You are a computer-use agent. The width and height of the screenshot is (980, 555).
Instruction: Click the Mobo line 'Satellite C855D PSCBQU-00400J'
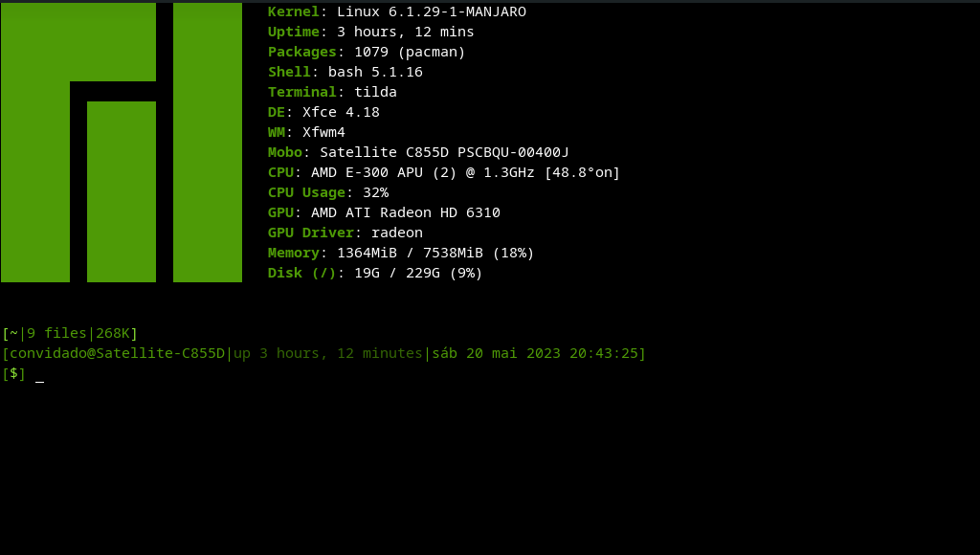[418, 152]
